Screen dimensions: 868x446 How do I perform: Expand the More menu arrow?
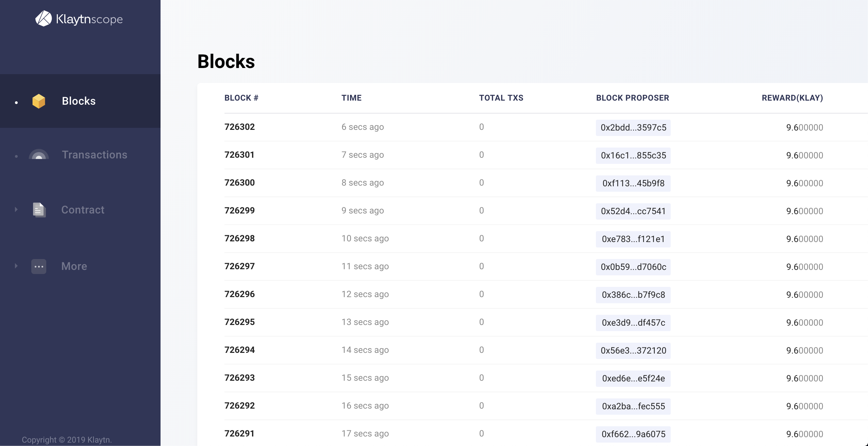[16, 266]
